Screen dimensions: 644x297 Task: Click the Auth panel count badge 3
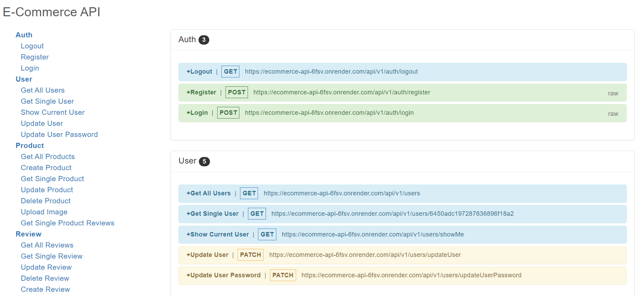204,40
